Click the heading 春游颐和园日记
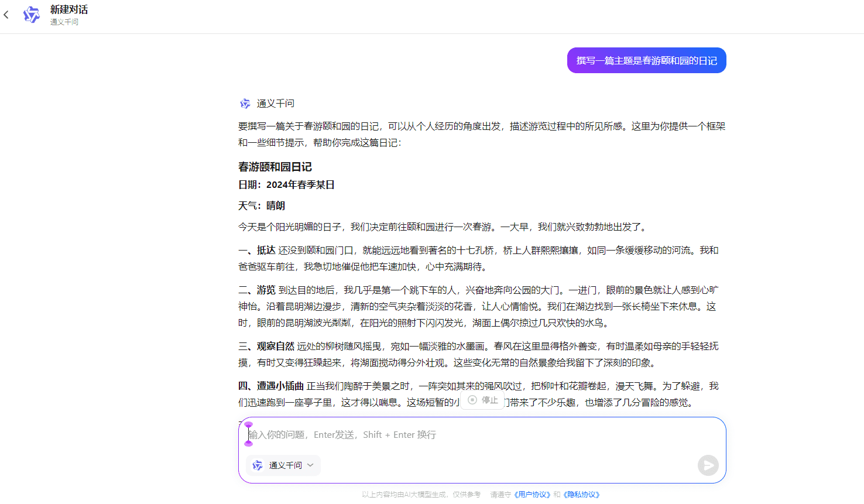The width and height of the screenshot is (864, 504). point(275,167)
